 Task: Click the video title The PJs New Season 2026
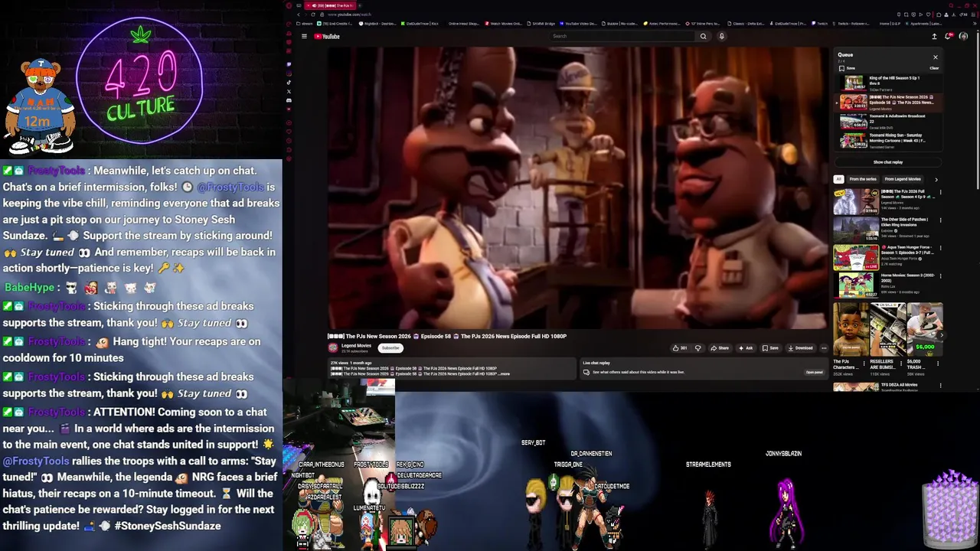coord(447,336)
